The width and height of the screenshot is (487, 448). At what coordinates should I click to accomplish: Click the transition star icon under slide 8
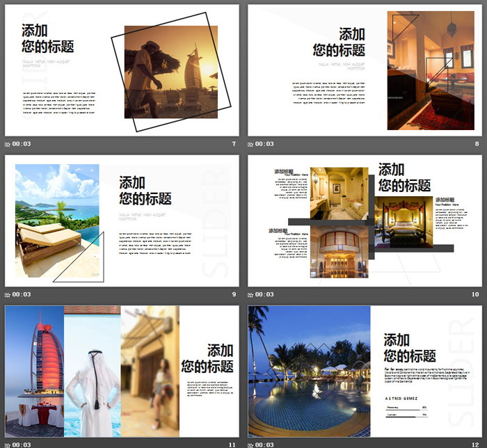tap(251, 144)
